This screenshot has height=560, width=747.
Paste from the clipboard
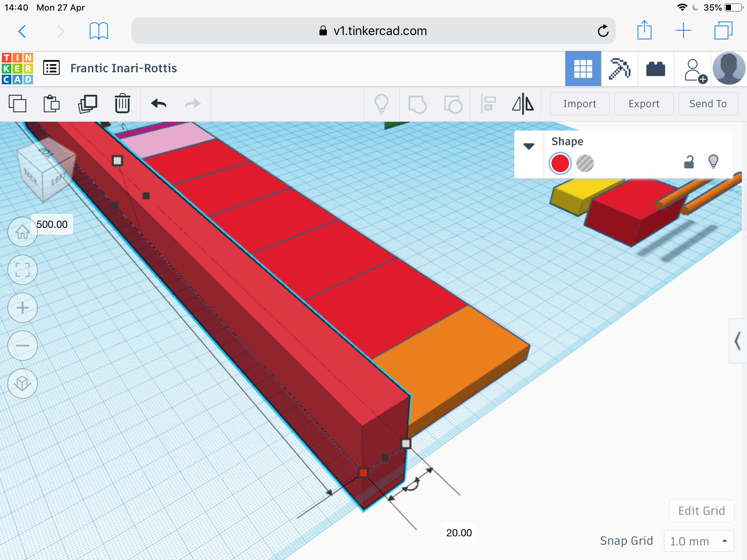click(51, 104)
